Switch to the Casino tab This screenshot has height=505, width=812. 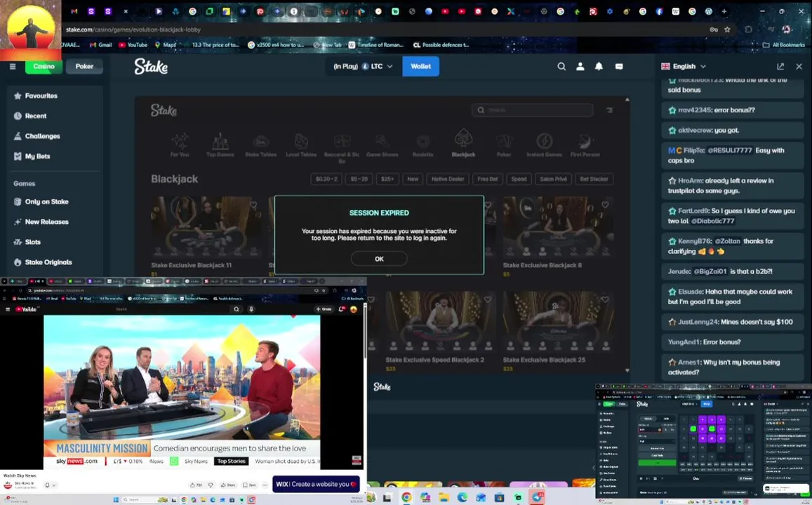click(44, 66)
